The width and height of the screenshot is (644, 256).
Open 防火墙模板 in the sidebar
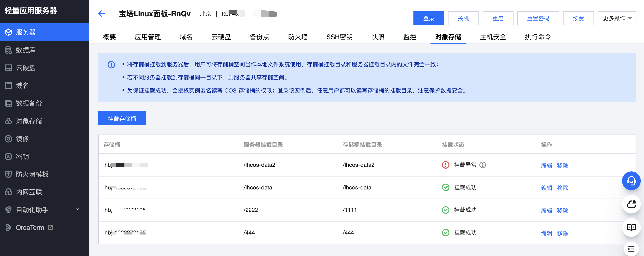click(32, 174)
